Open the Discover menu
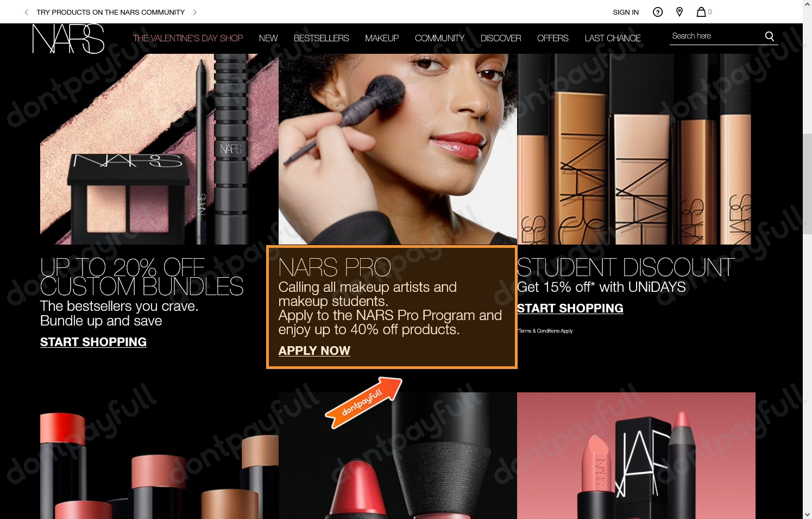The width and height of the screenshot is (812, 519). 501,38
